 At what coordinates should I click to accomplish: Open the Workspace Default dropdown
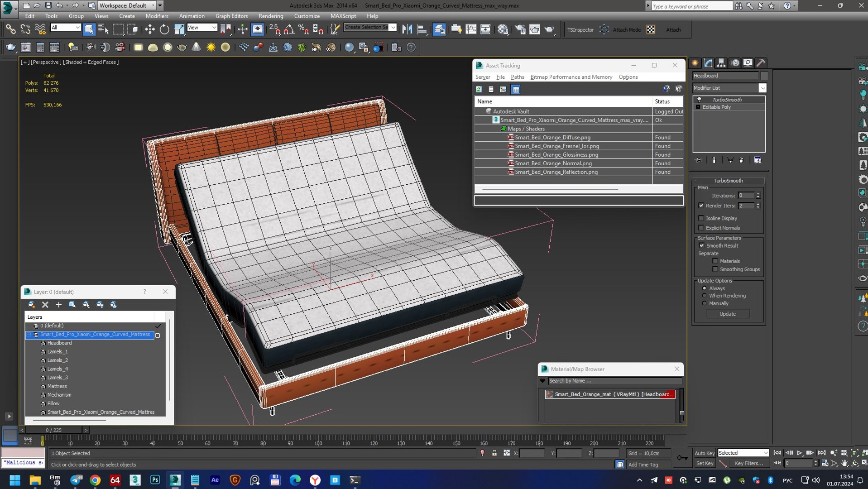click(x=127, y=5)
